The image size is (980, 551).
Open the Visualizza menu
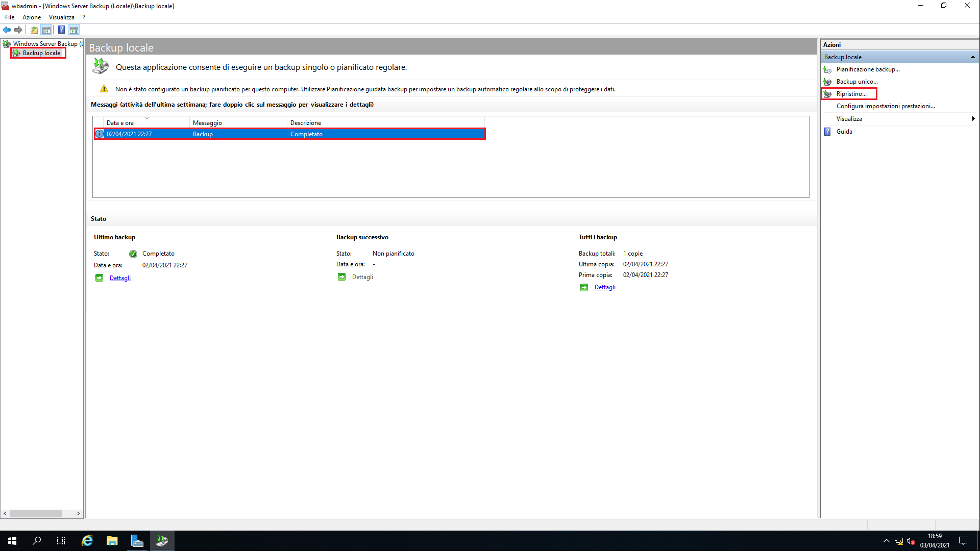62,17
